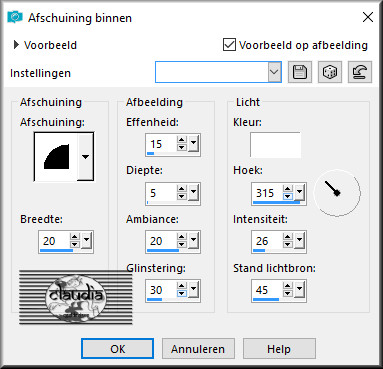Image resolution: width=383 pixels, height=369 pixels.
Task: Decrease Effenheid with the down arrow
Action: tap(182, 147)
